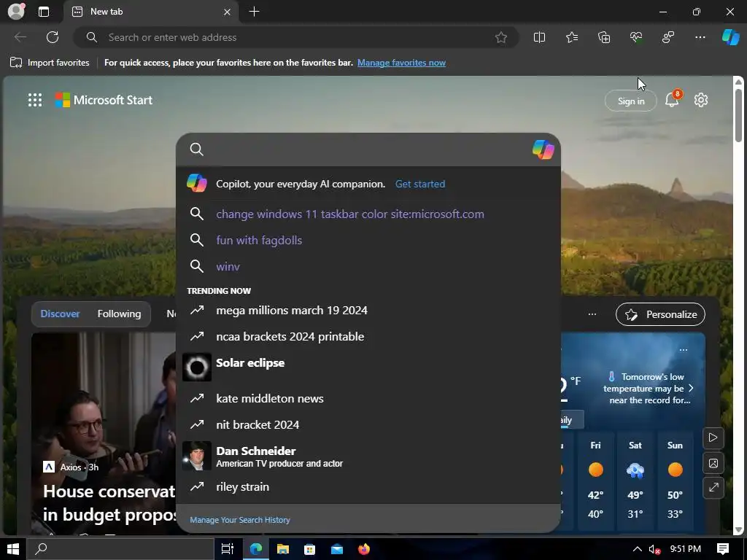Select kate middleton news suggestion
This screenshot has height=560, width=747.
(368, 398)
